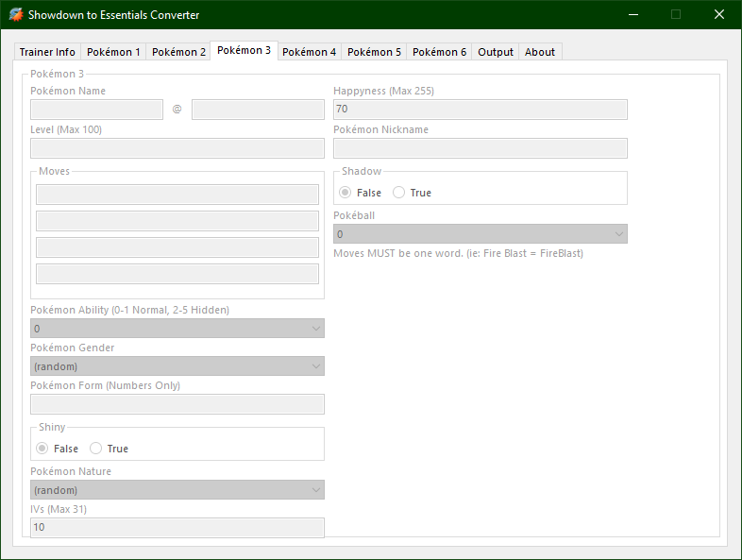The image size is (742, 560).
Task: Select the Shiny True radio button
Action: [x=96, y=449]
